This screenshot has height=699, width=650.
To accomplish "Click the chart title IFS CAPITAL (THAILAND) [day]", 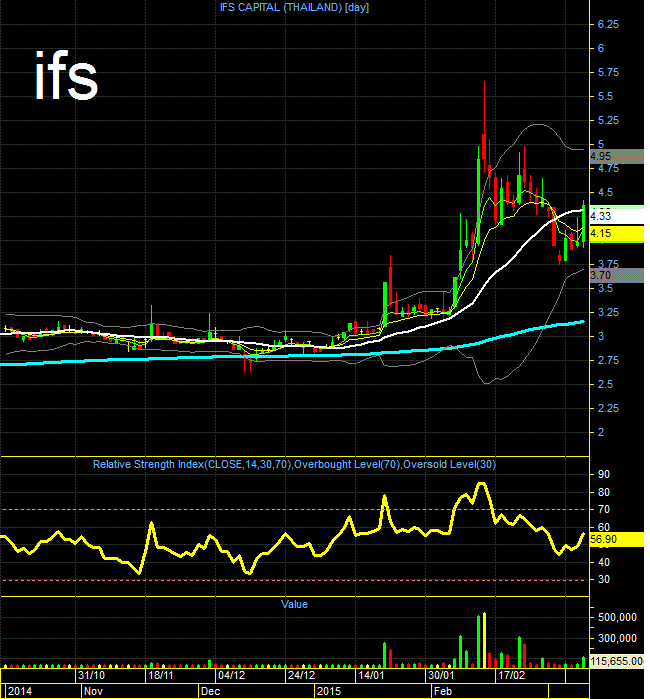I will [294, 8].
